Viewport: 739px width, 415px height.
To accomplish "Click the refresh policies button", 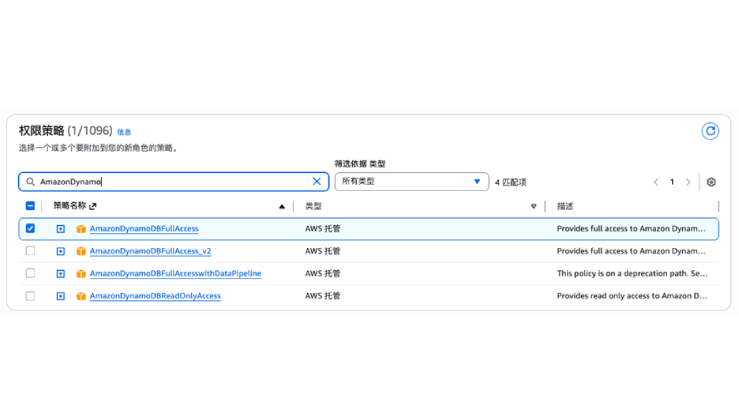I will point(710,131).
